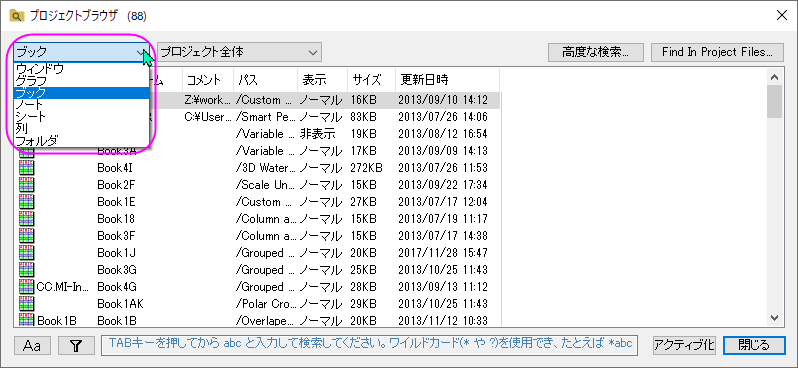The width and height of the screenshot is (798, 368).
Task: Open the ブック object type dropdown
Action: pyautogui.click(x=81, y=51)
